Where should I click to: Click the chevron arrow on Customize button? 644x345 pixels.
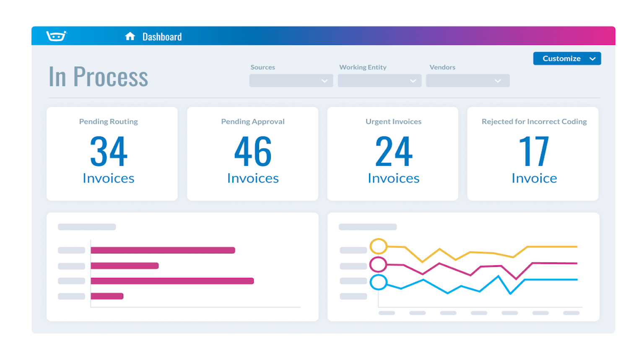tap(592, 59)
